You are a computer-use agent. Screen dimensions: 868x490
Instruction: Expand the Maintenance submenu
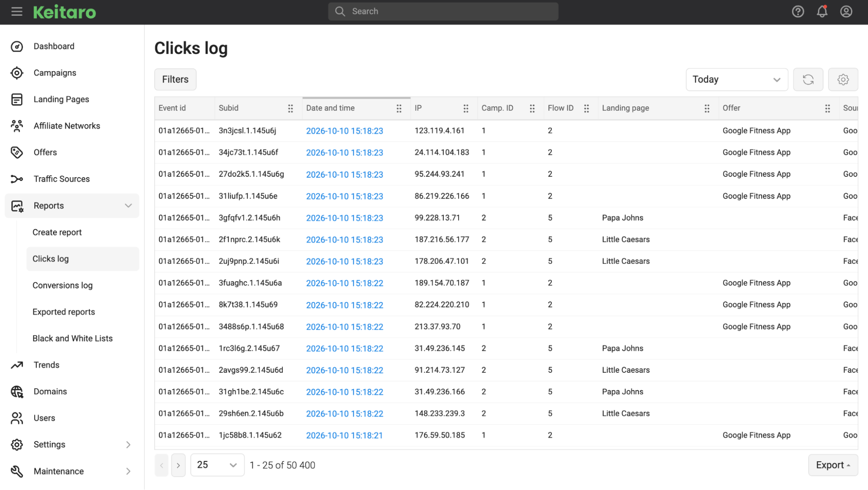click(128, 471)
